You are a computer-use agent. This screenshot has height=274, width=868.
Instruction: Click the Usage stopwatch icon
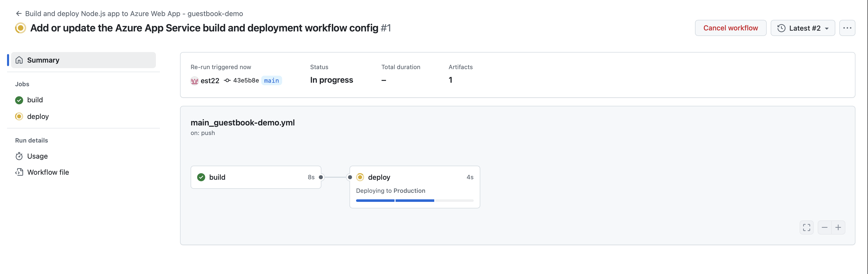pyautogui.click(x=19, y=156)
